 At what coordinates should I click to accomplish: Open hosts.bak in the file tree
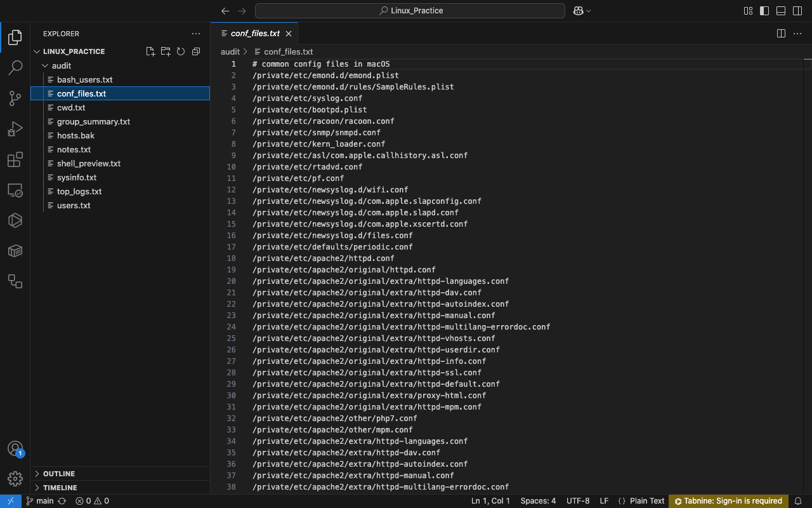coord(75,135)
